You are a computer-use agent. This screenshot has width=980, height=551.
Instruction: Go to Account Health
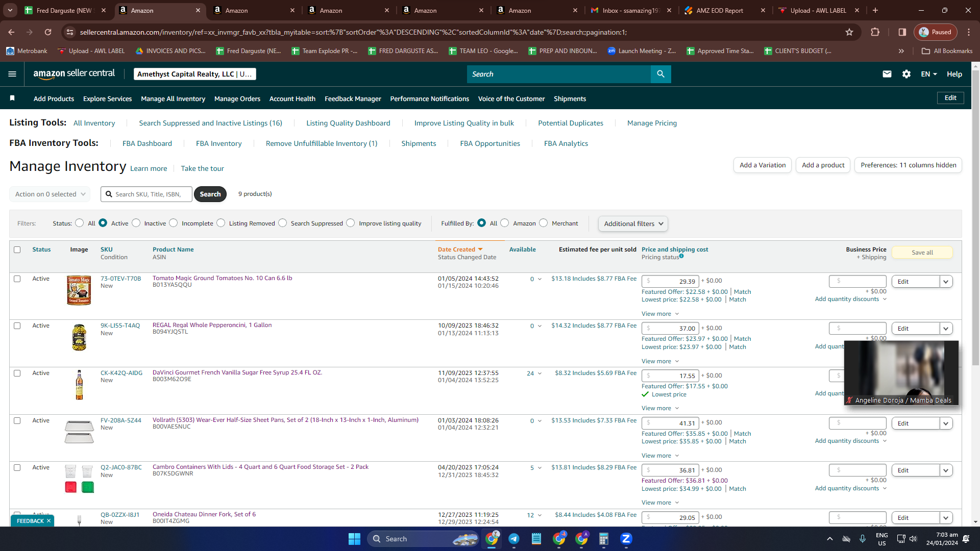tap(292, 98)
